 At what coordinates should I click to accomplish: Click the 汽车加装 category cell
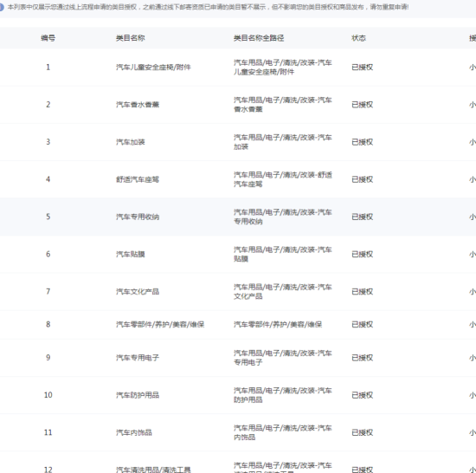tap(131, 142)
